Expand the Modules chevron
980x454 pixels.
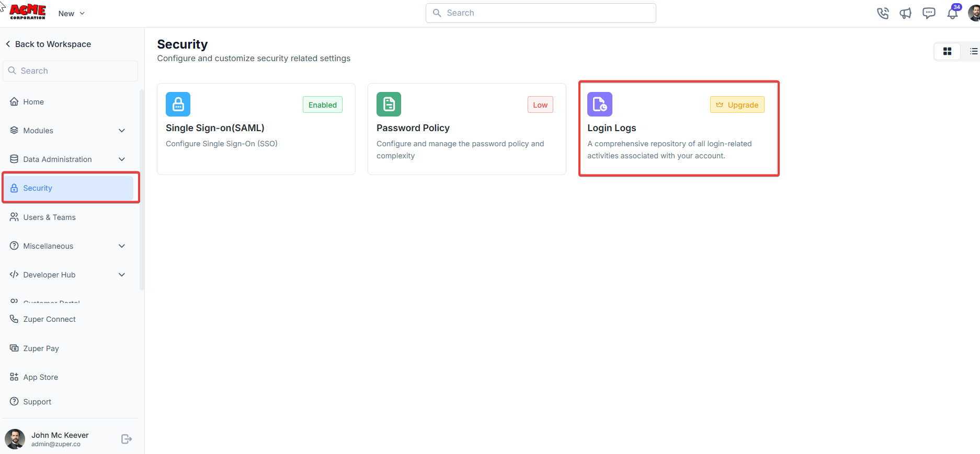122,131
